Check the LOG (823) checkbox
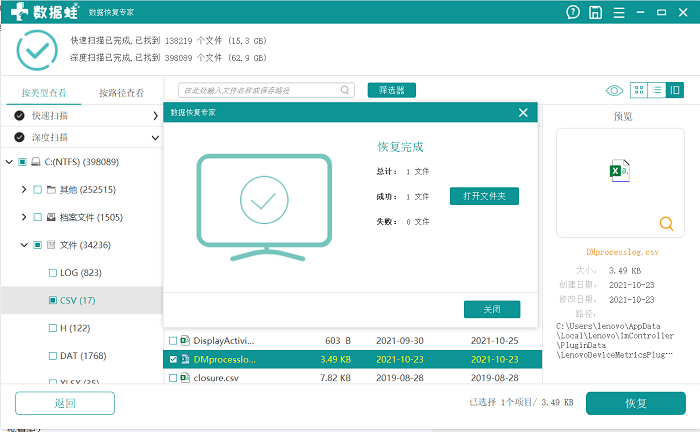 click(53, 273)
